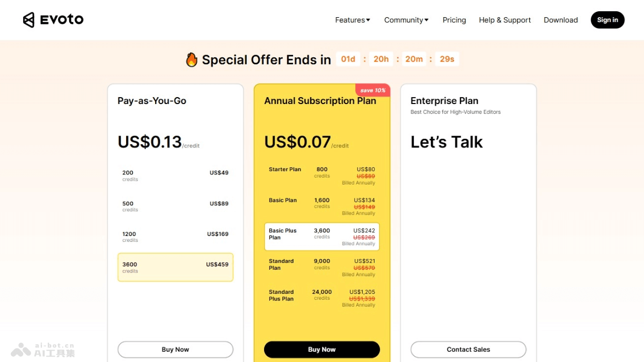Open Help & Support
This screenshot has height=362, width=644.
(504, 20)
